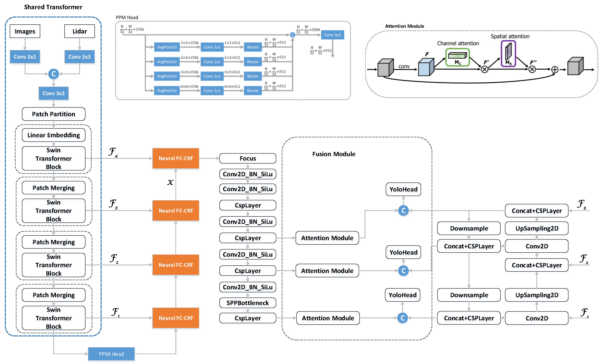
Task: Click the circled plus sum symbol in Attention Module
Action: (x=555, y=70)
